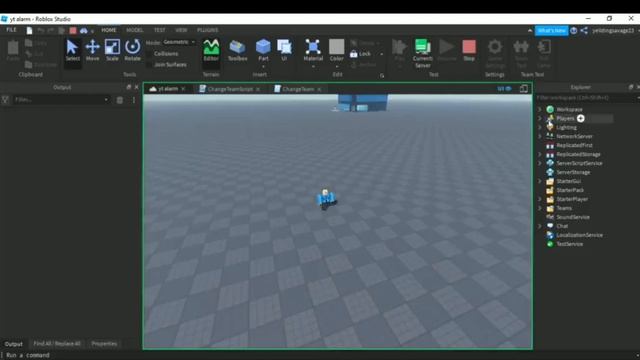Activate the Scale tool
Viewport: 640px width, 360px height.
(112, 50)
